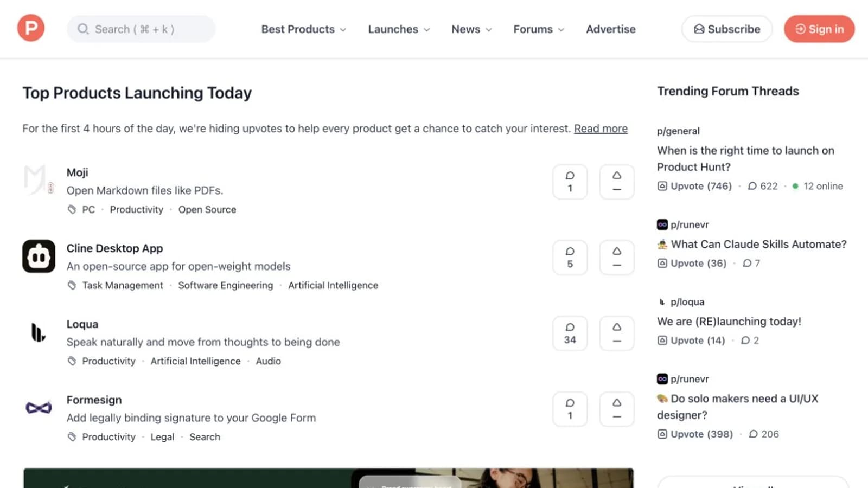Viewport: 868px width, 488px height.
Task: Click comment count 622 on launch thread
Action: [763, 186]
